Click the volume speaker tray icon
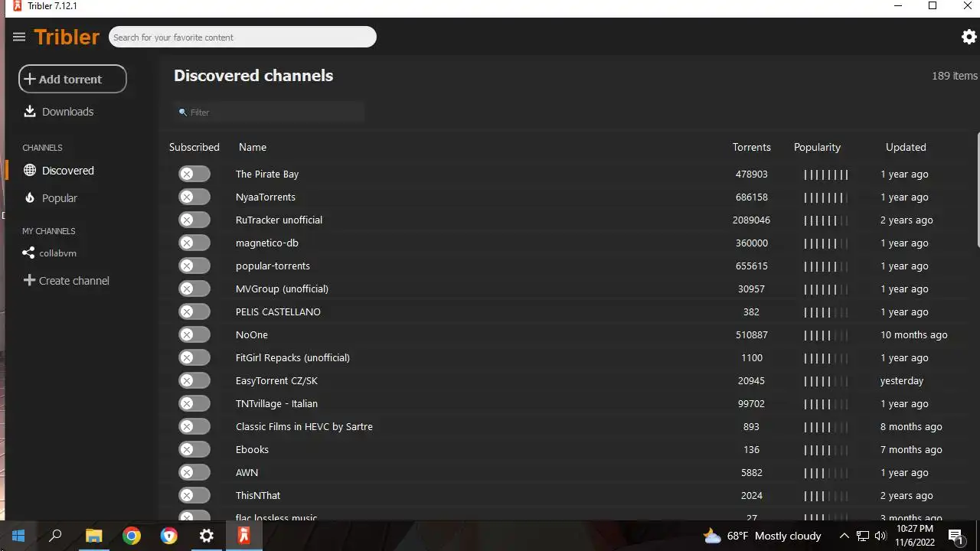Viewport: 980px width, 551px height. [x=880, y=536]
